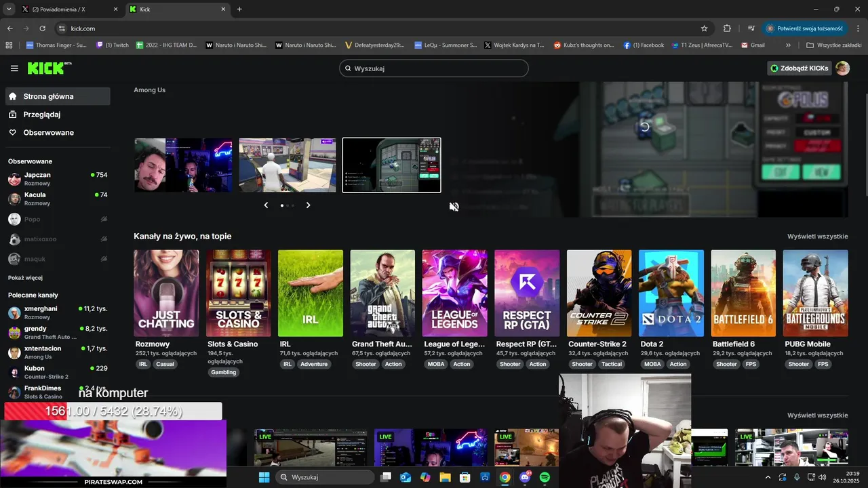
Task: Click the green KICK logo
Action: [50, 68]
